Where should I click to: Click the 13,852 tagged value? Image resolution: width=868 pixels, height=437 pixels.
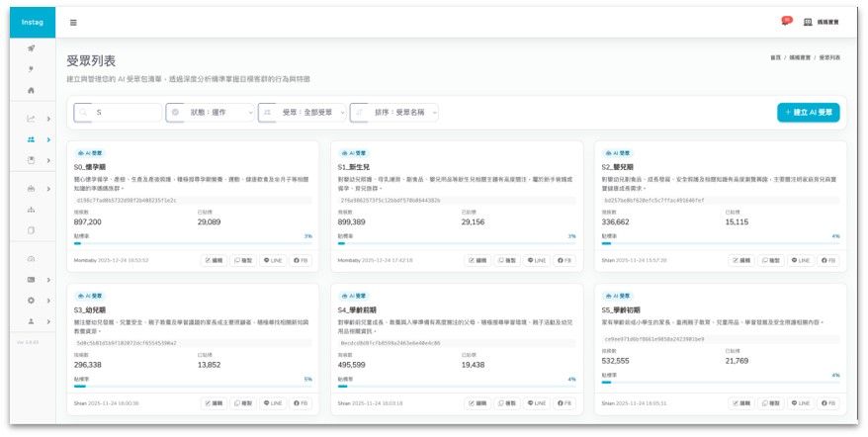pos(210,365)
